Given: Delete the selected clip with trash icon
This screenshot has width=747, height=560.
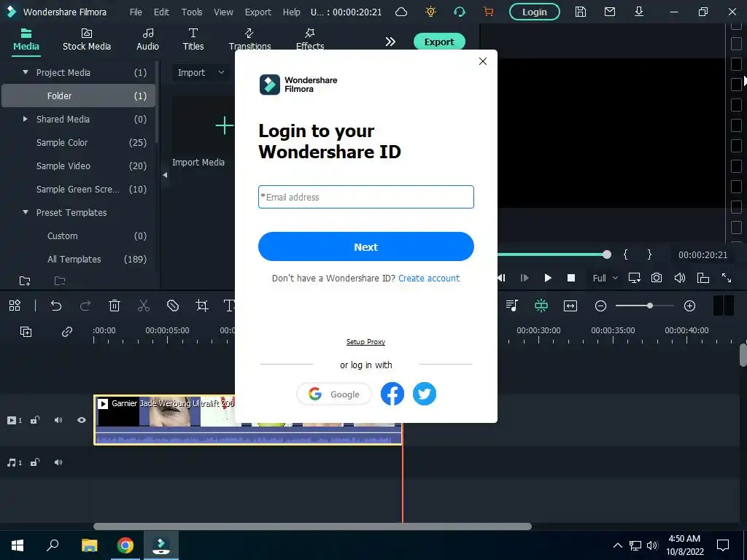Looking at the screenshot, I should click(x=115, y=306).
